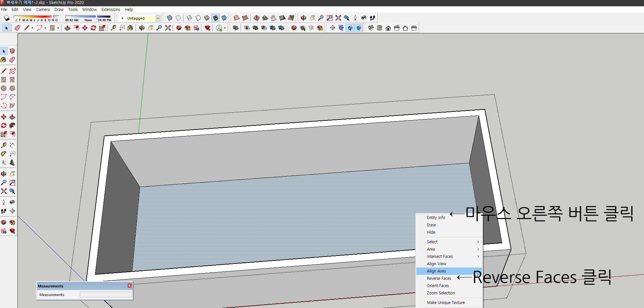This screenshot has height=308, width=644.
Task: Select the 3D Text tool in left toolbar
Action: [12, 163]
